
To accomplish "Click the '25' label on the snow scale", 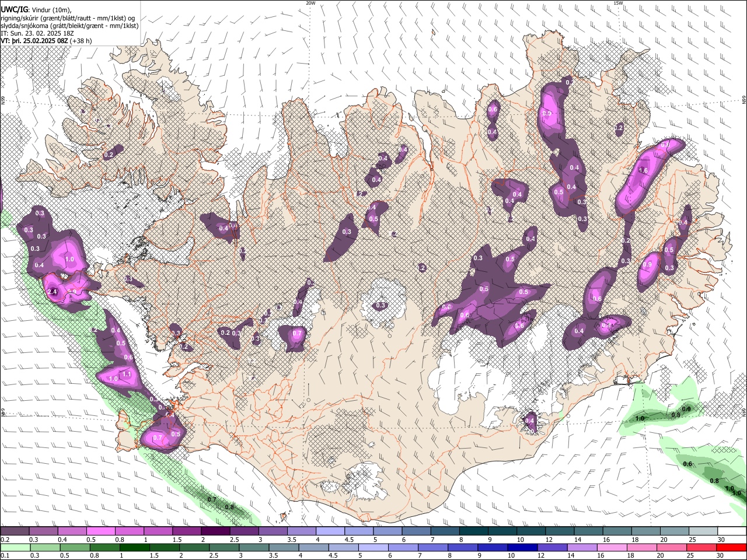I will click(692, 540).
